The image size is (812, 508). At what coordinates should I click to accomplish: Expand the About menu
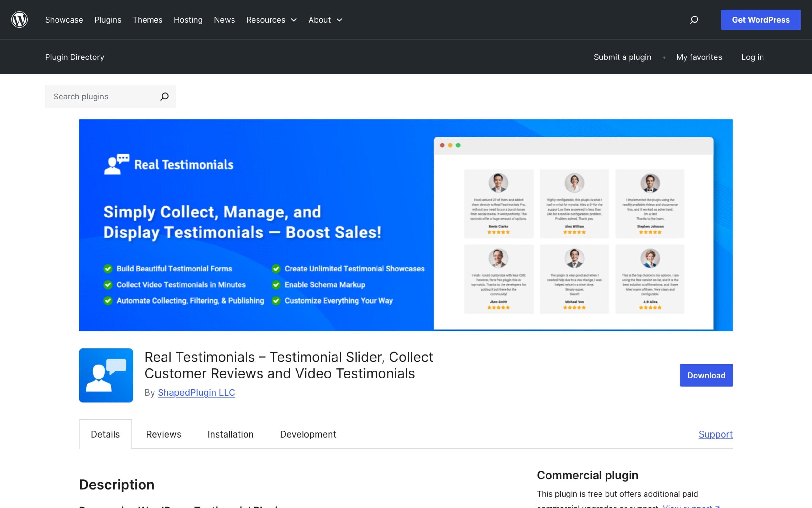pos(325,20)
